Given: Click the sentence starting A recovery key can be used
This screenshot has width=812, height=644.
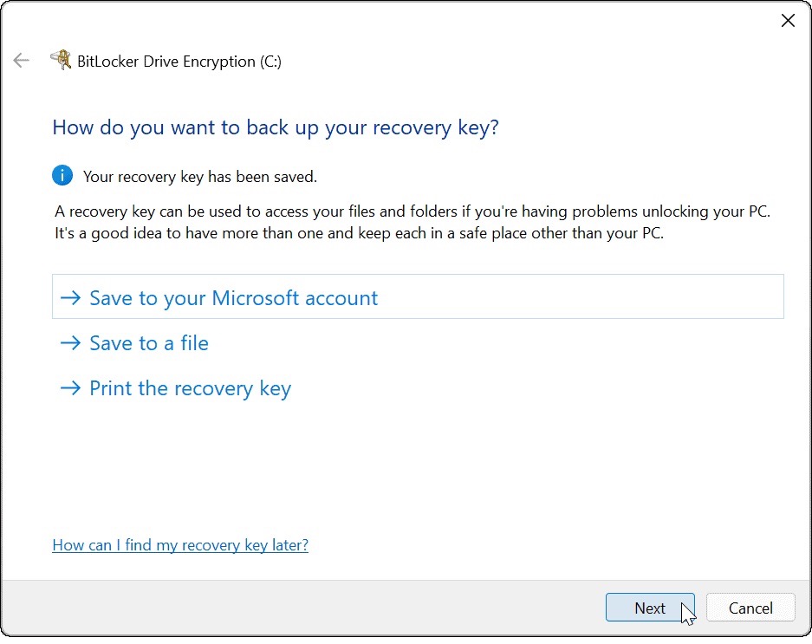Looking at the screenshot, I should 412,212.
